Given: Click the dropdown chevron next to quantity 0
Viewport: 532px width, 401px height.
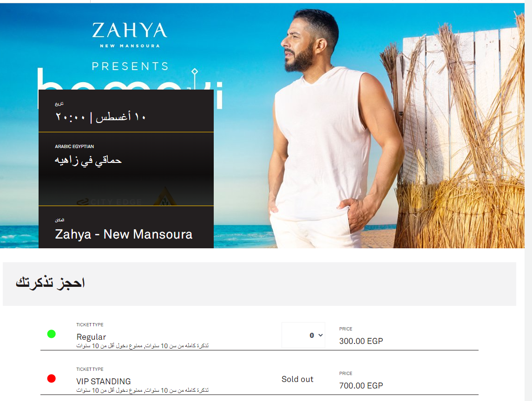Looking at the screenshot, I should 320,335.
